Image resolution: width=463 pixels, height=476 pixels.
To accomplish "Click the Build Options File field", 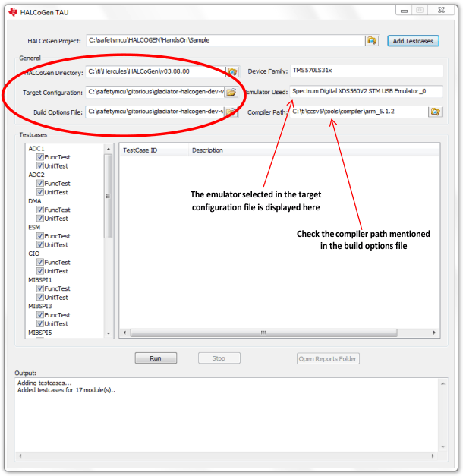I will [x=155, y=112].
